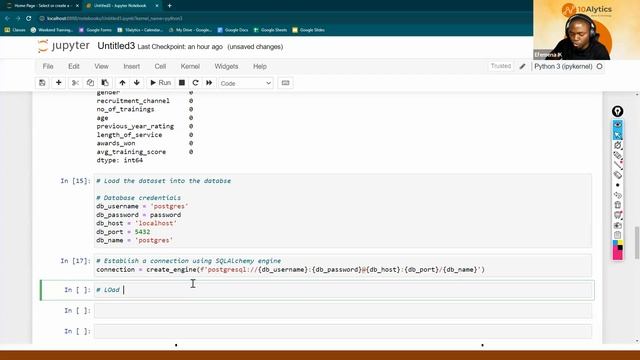Screen dimensions: 640x360
Task: Open the Google Forms bookmark
Action: [x=95, y=30]
